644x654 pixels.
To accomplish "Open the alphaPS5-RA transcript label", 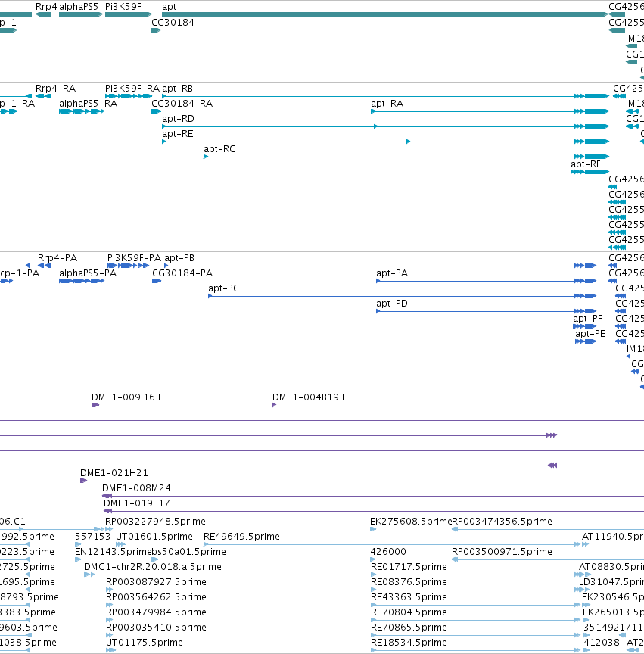I will [x=88, y=104].
